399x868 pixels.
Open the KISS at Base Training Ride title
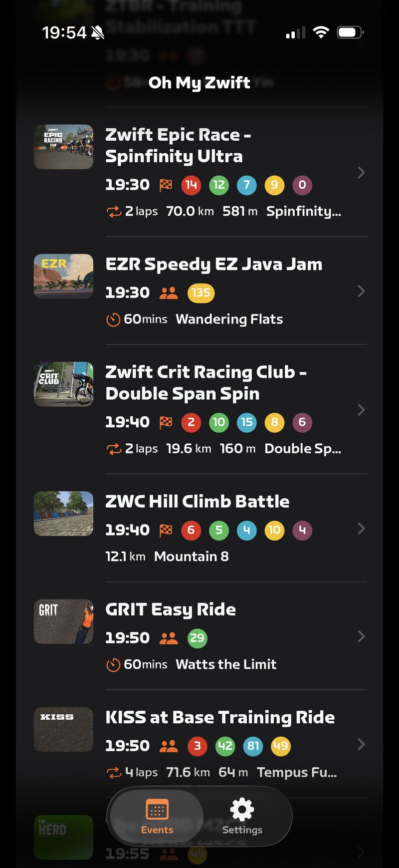(220, 717)
